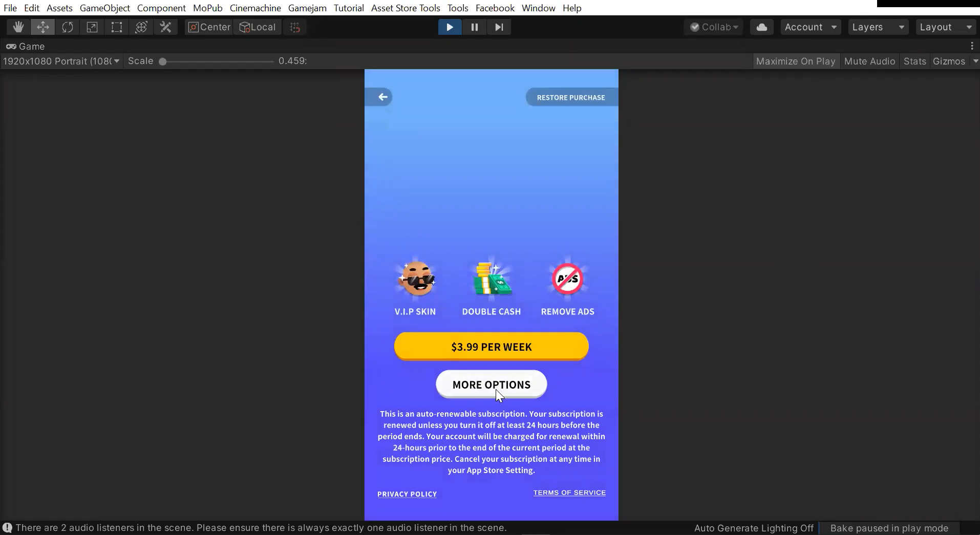Select the Scale tool icon
This screenshot has width=980, height=535.
(92, 27)
